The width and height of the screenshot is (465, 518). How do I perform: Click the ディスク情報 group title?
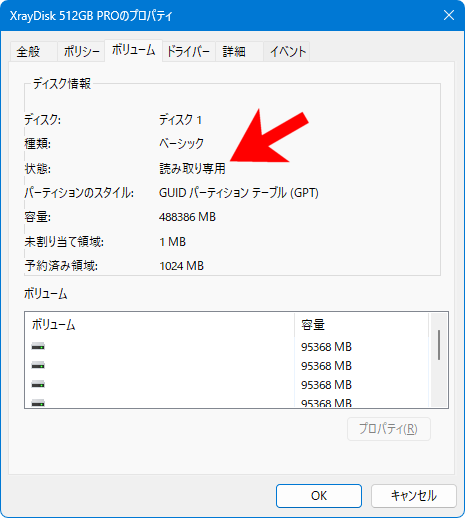(62, 83)
